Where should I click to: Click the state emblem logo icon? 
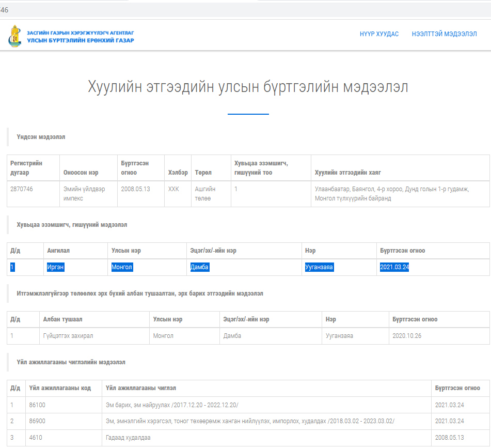point(15,36)
